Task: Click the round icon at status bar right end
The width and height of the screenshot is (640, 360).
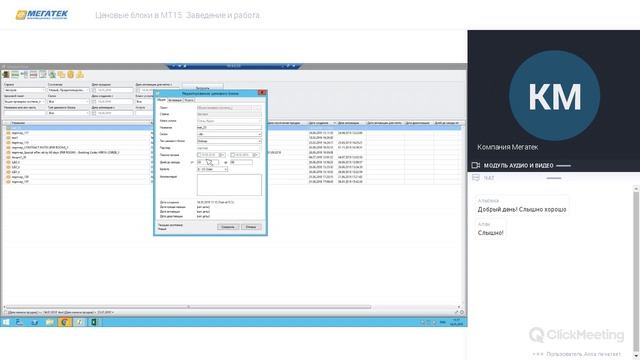Action: point(462,312)
